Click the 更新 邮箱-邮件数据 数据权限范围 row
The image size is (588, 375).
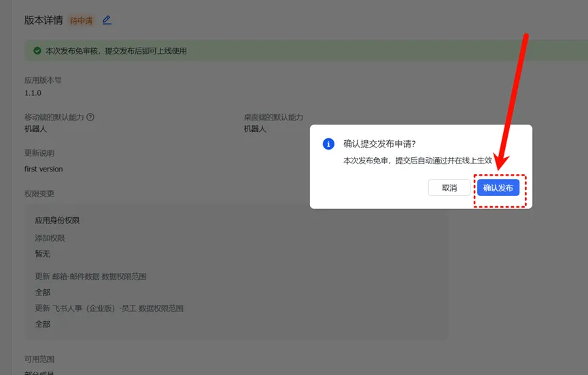[x=91, y=276]
